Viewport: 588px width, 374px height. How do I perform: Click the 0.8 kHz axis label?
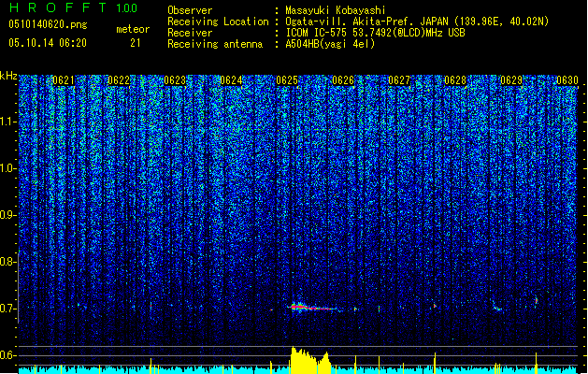click(x=7, y=262)
